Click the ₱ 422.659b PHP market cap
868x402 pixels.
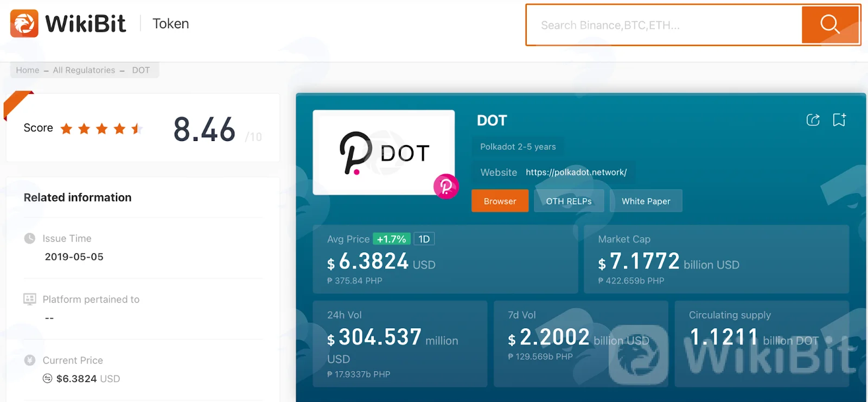pyautogui.click(x=631, y=281)
